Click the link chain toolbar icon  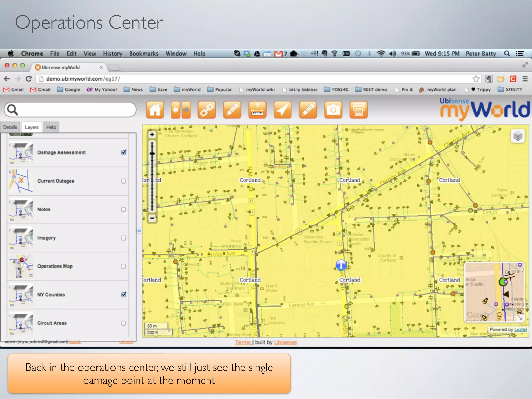coord(206,110)
